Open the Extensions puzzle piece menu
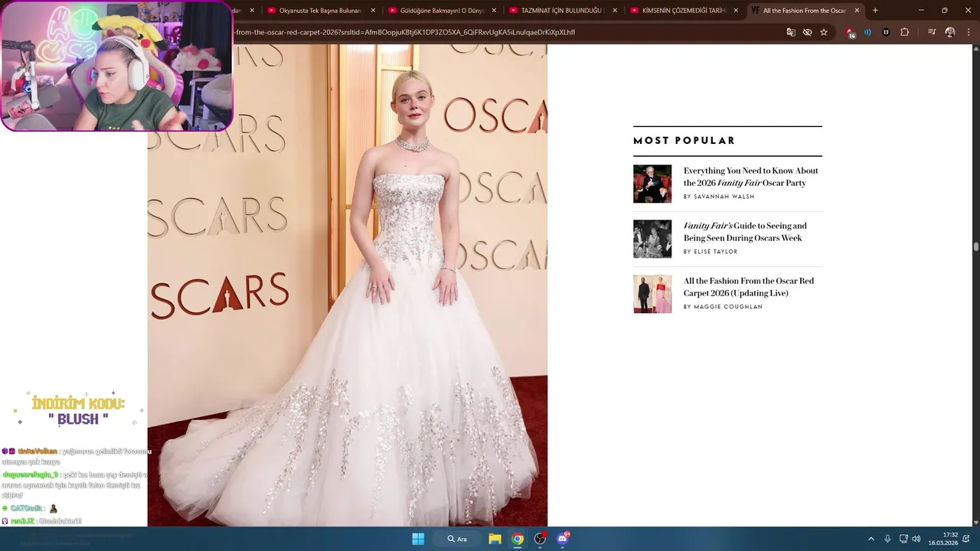The image size is (980, 551). pos(904,32)
